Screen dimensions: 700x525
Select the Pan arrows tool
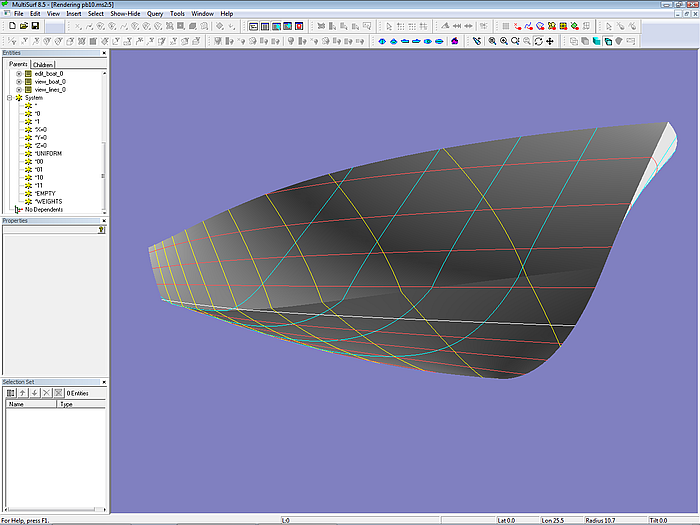point(551,41)
